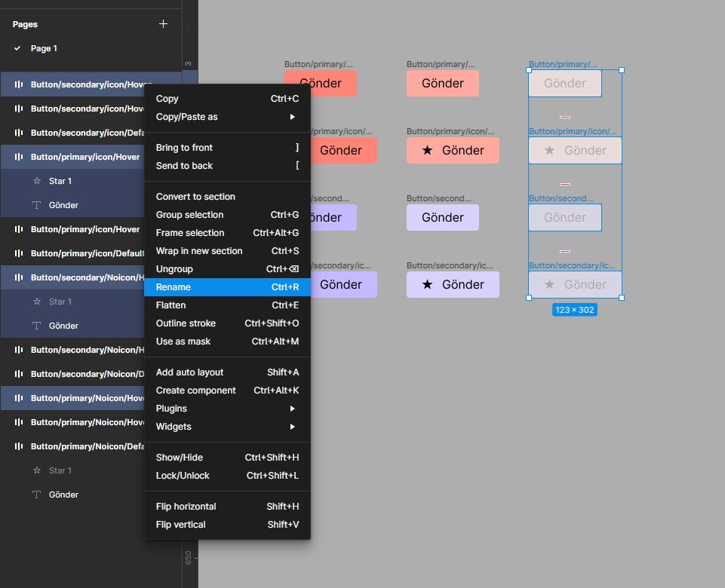The image size is (725, 588).
Task: Select Page 1 in the Pages list
Action: pyautogui.click(x=44, y=48)
